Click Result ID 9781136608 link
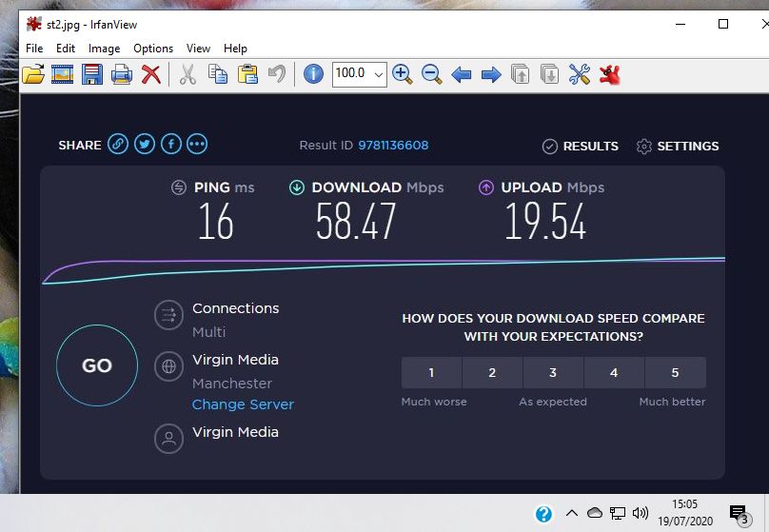Image resolution: width=769 pixels, height=532 pixels. click(393, 146)
